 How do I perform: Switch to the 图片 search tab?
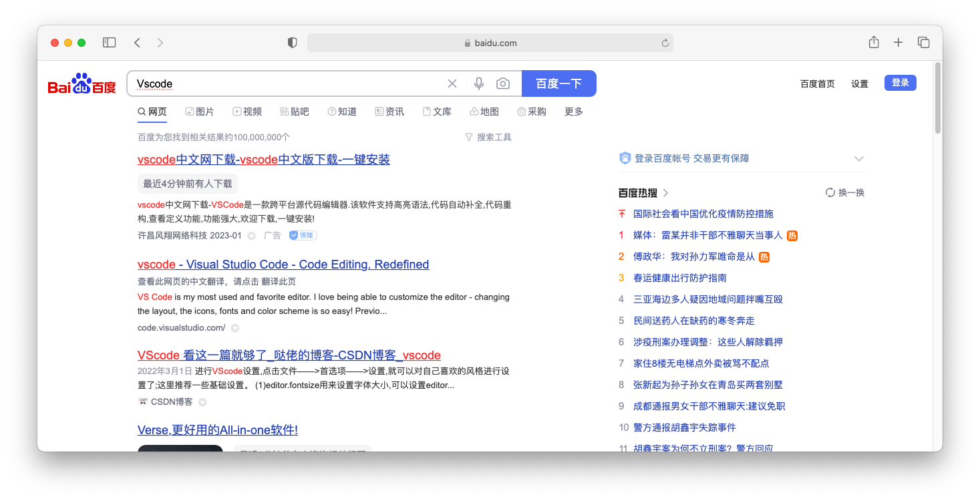pyautogui.click(x=200, y=112)
